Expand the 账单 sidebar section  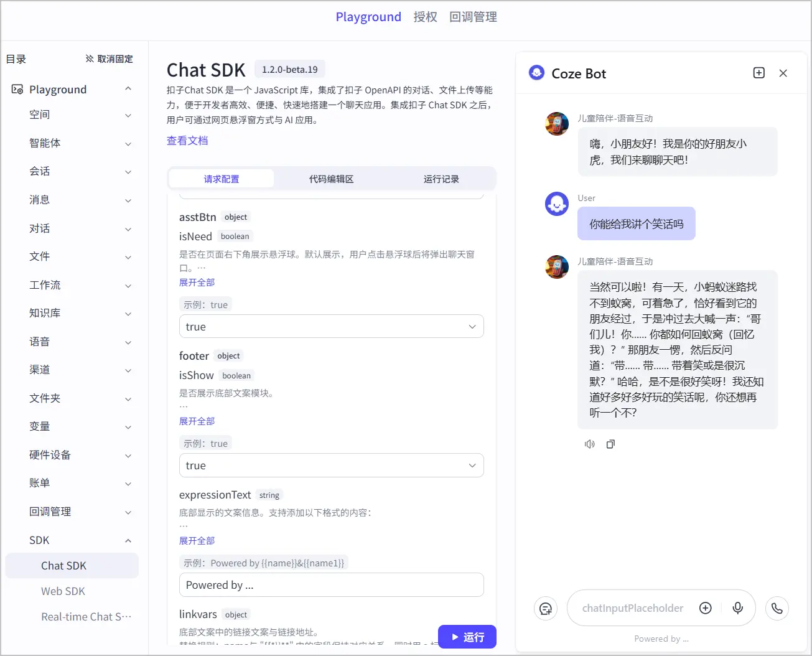(x=128, y=484)
